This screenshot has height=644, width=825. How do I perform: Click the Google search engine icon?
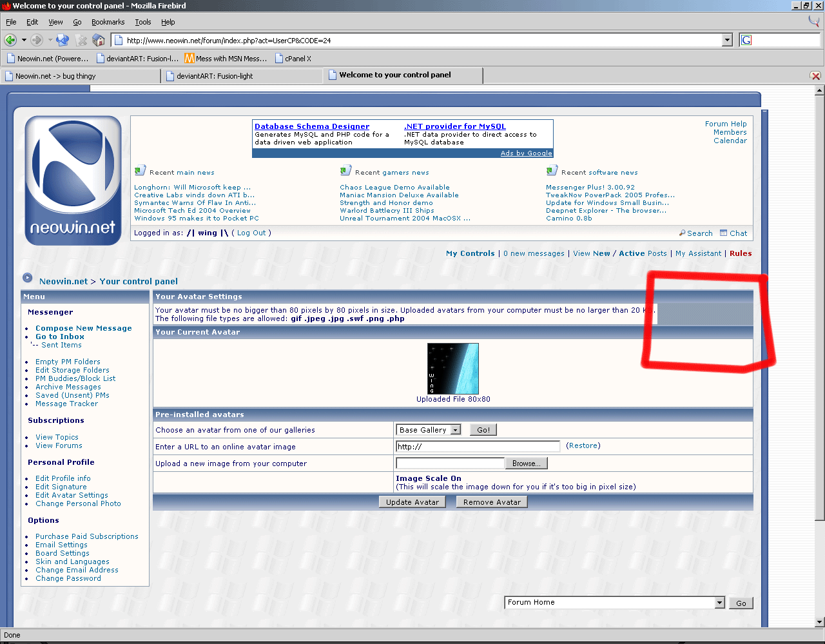(x=746, y=40)
